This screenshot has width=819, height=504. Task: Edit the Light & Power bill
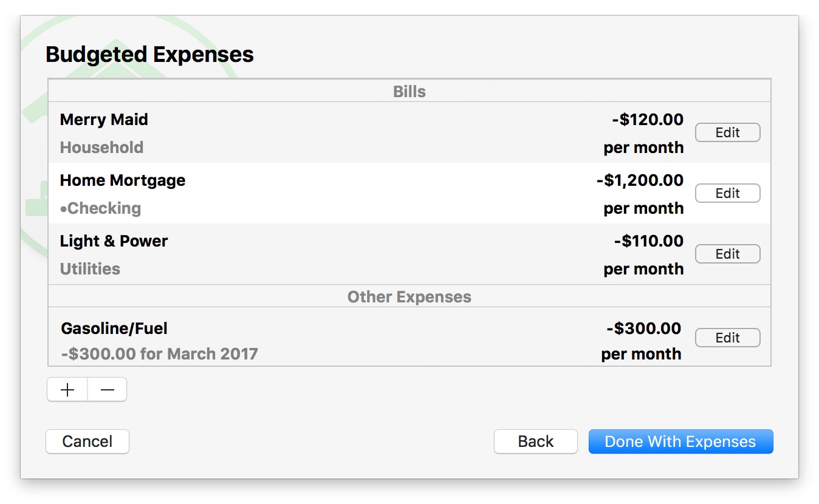click(727, 254)
